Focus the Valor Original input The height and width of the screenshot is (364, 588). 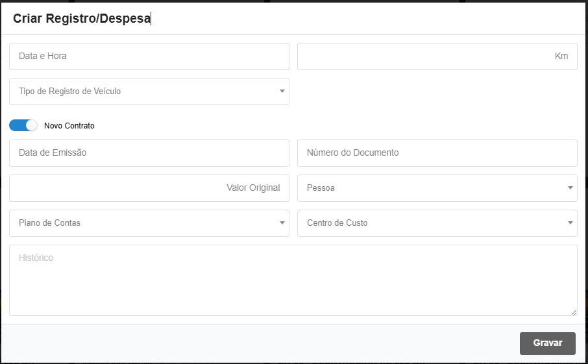(x=149, y=188)
